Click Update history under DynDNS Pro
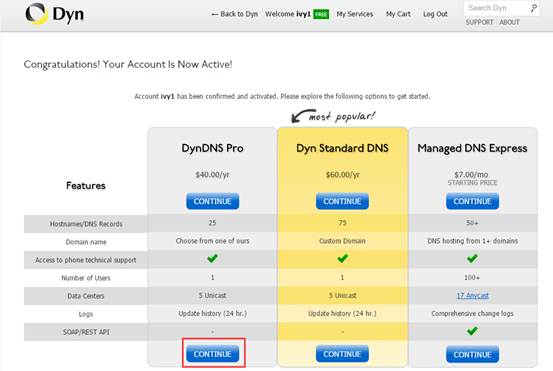This screenshot has width=553, height=371. (x=212, y=314)
